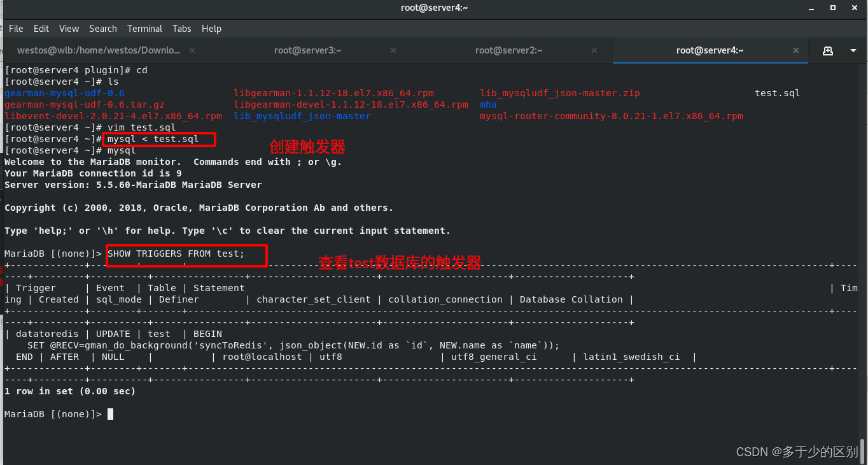Close the root@server2 tab
The height and width of the screenshot is (465, 868).
coord(594,50)
